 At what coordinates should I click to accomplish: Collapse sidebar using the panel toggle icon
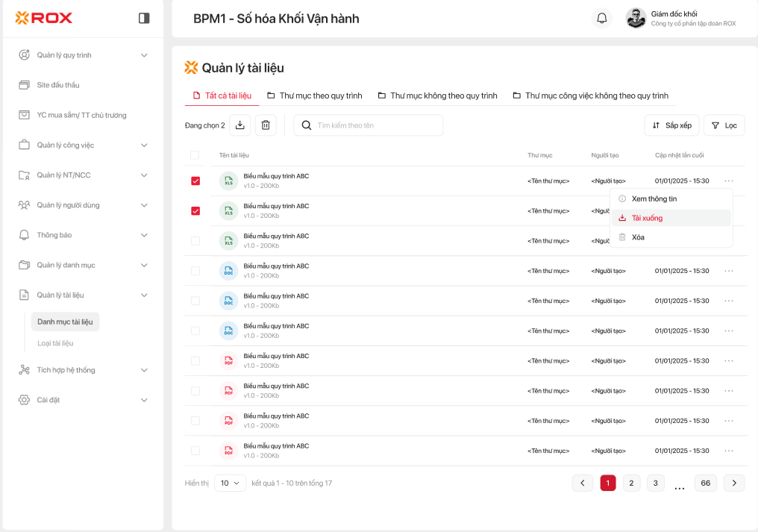[x=144, y=18]
